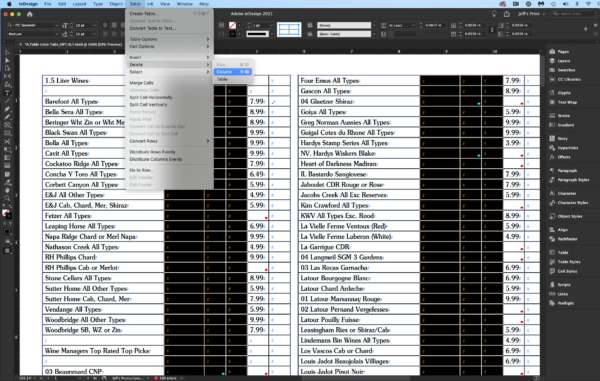Open the font size dropdown
Viewport: 600px width, 381px height.
point(94,25)
